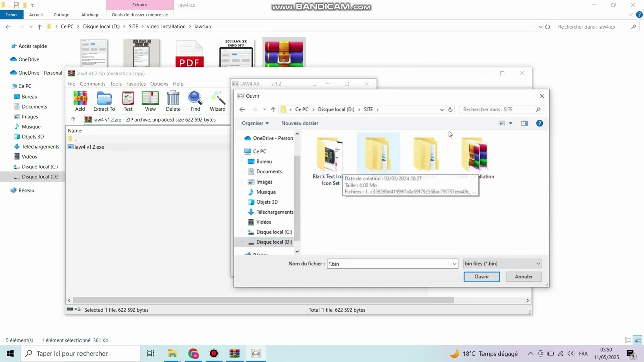Change view mode icon in Ouvrir dialog

(502, 123)
